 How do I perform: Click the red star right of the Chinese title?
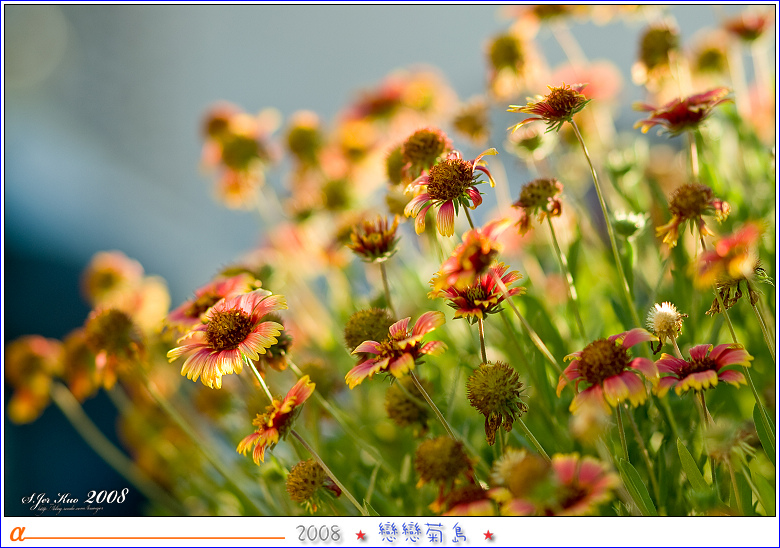tap(488, 535)
